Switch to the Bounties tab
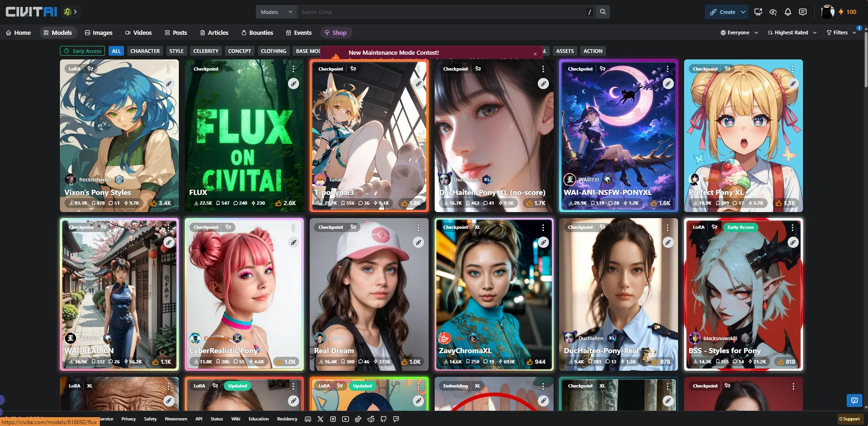The width and height of the screenshot is (868, 426). coord(257,32)
